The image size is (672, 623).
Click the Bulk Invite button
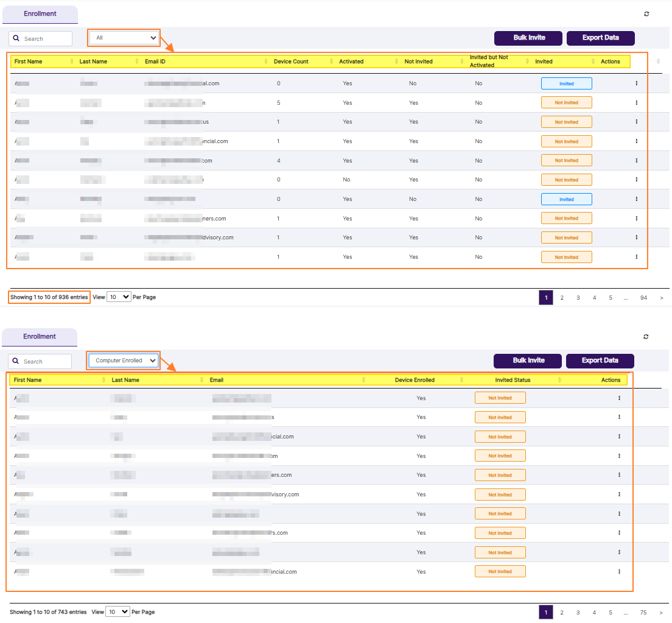[x=528, y=38]
